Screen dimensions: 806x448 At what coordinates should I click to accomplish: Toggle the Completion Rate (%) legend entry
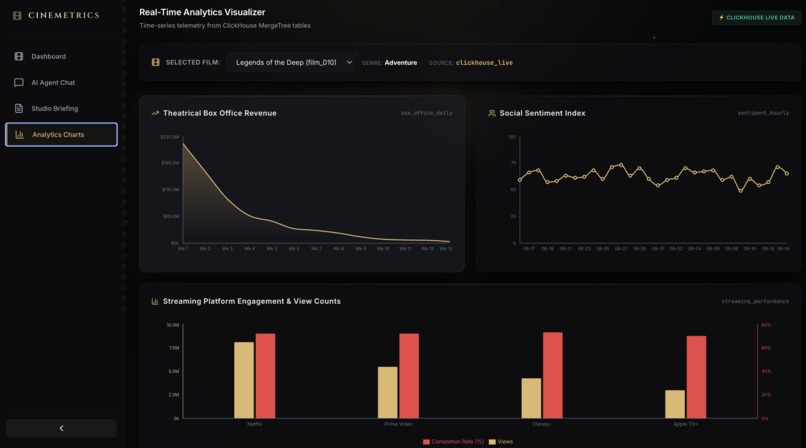point(453,442)
